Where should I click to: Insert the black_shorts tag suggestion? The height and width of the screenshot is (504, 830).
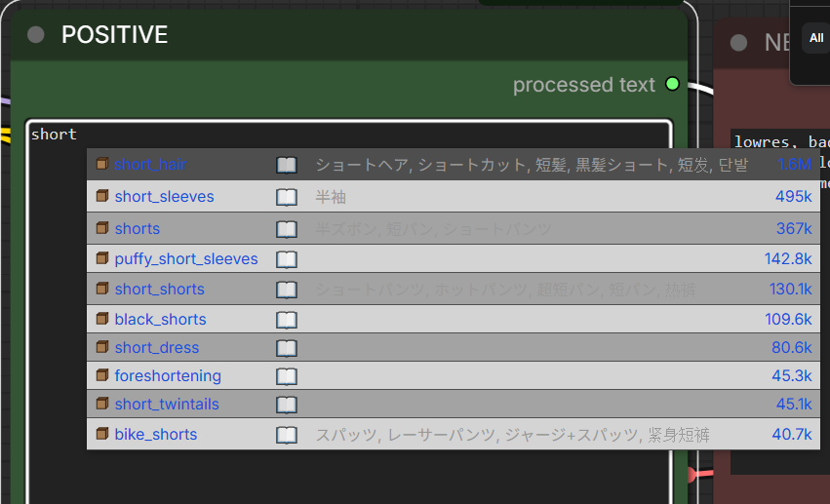tap(454, 319)
